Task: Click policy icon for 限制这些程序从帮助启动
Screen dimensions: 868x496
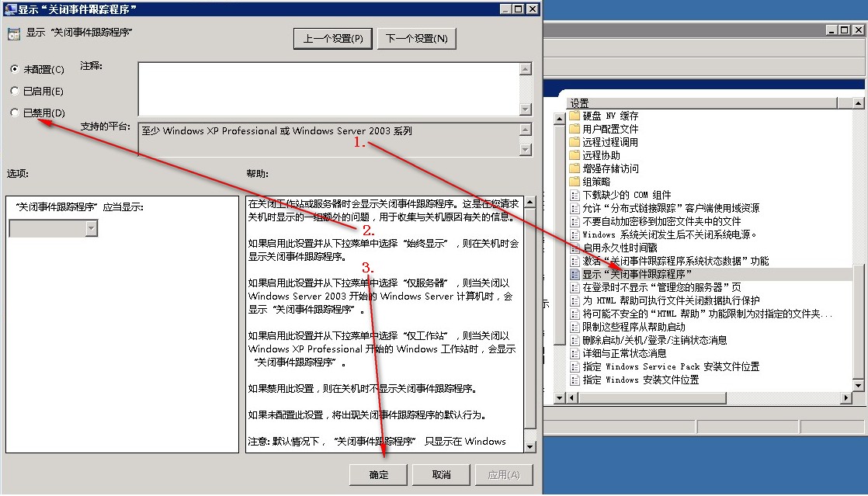Action: point(575,327)
